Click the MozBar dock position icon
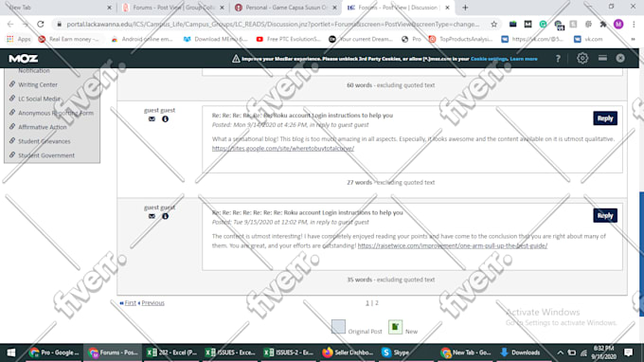Screen dimensions: 644x362 [x=602, y=59]
